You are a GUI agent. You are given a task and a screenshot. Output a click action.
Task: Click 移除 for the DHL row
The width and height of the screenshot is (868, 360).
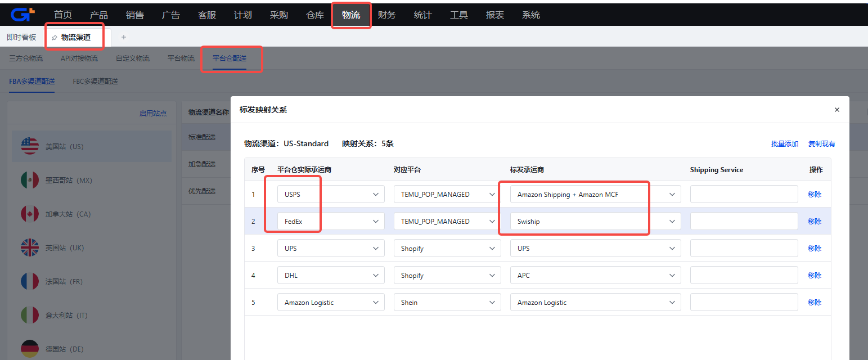[x=815, y=275]
